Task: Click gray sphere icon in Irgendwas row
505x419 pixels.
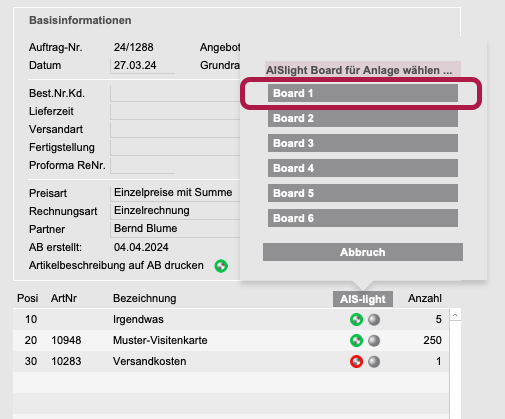Action: click(x=374, y=320)
